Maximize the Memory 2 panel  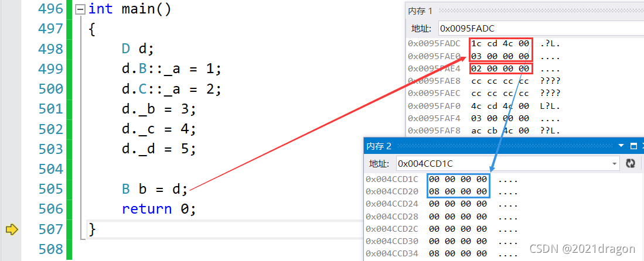click(633, 146)
